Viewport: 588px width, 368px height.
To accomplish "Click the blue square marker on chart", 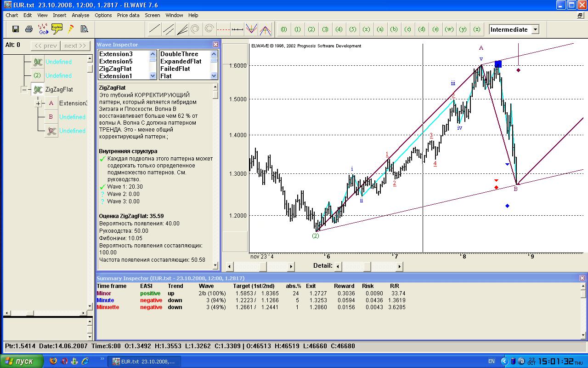I will point(498,64).
